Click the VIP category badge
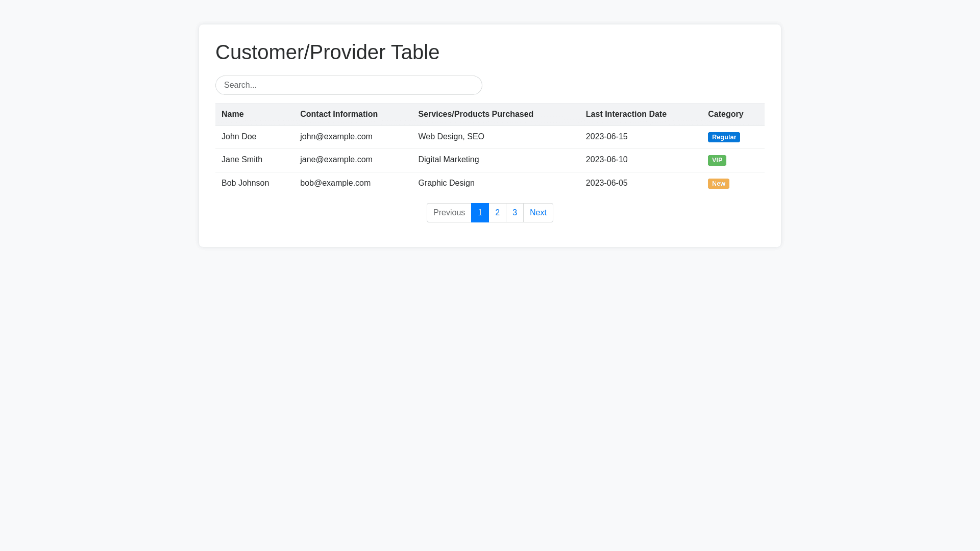Viewport: 980px width, 551px height. click(x=717, y=160)
